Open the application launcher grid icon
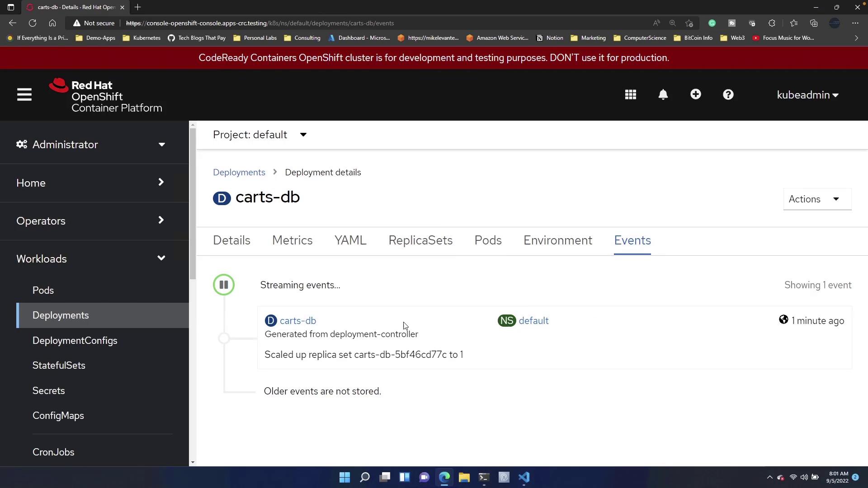The height and width of the screenshot is (488, 868). click(x=631, y=95)
